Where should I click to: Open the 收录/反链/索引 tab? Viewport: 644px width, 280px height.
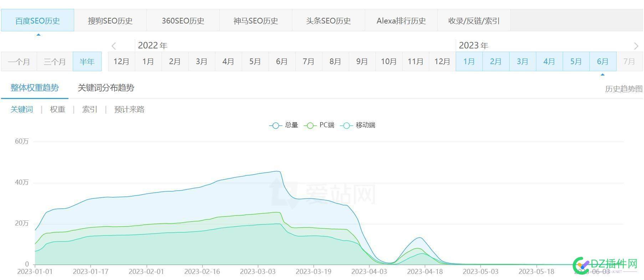coord(474,21)
